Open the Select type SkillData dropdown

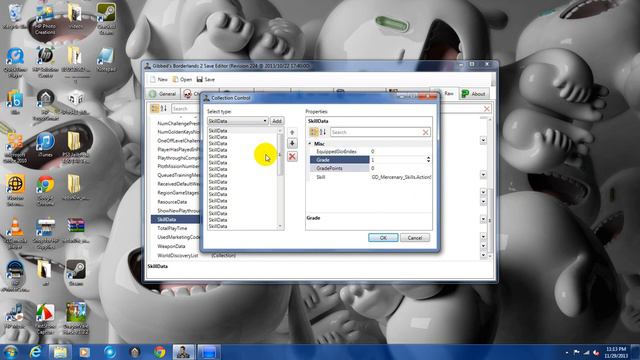(238, 121)
